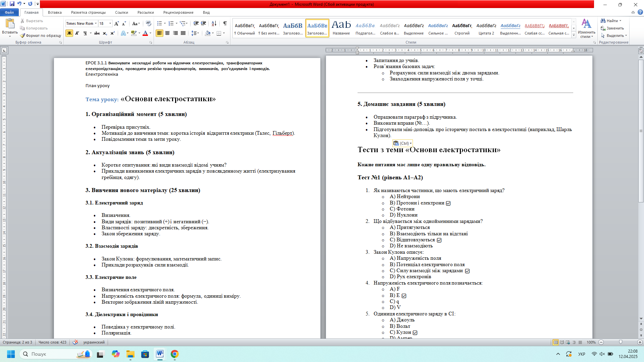This screenshot has height=362, width=644.
Task: Open the Change Case Aa dropdown
Action: 136,23
